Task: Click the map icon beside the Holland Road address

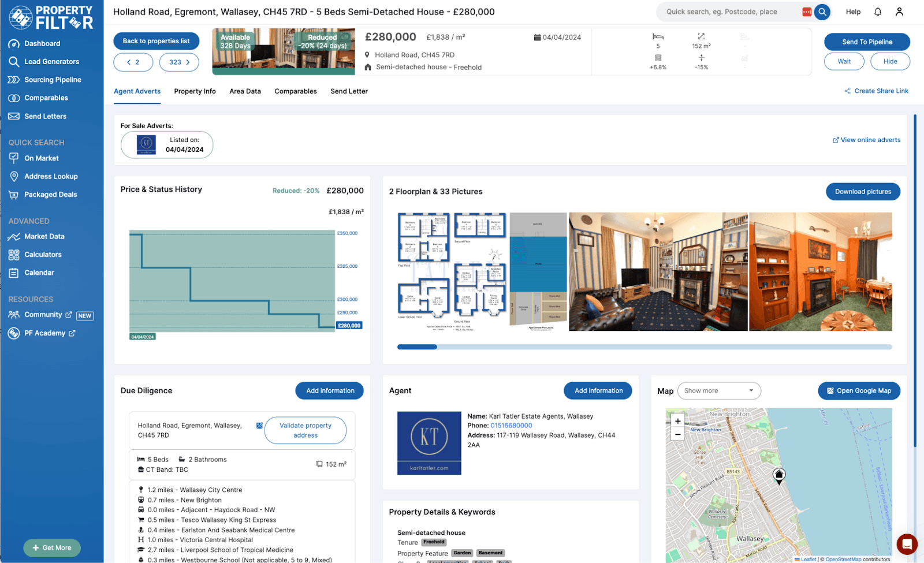Action: (259, 426)
